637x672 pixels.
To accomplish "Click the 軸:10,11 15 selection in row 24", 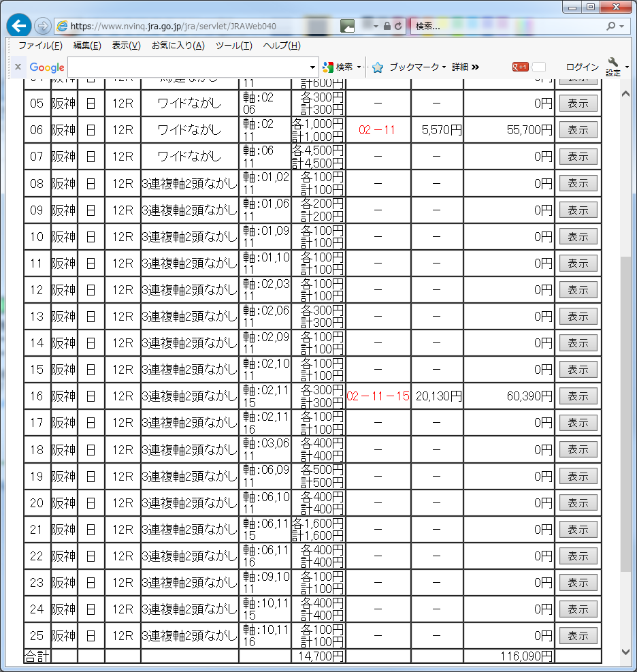I will pos(266,609).
